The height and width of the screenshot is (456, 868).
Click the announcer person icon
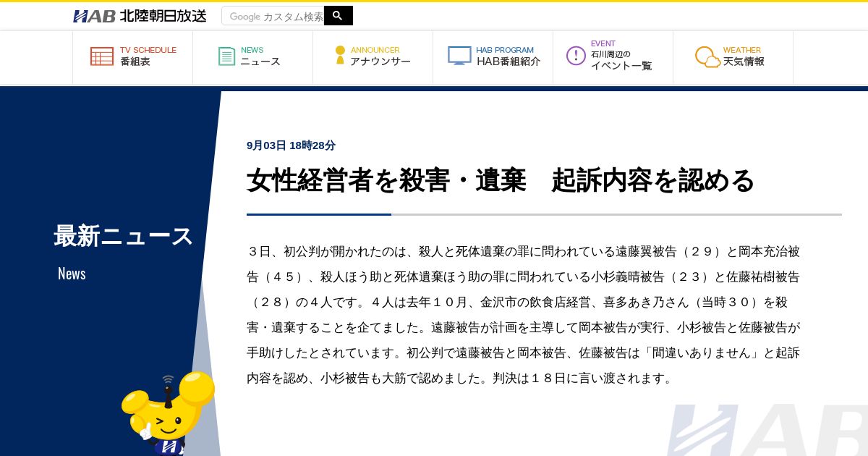click(x=340, y=55)
